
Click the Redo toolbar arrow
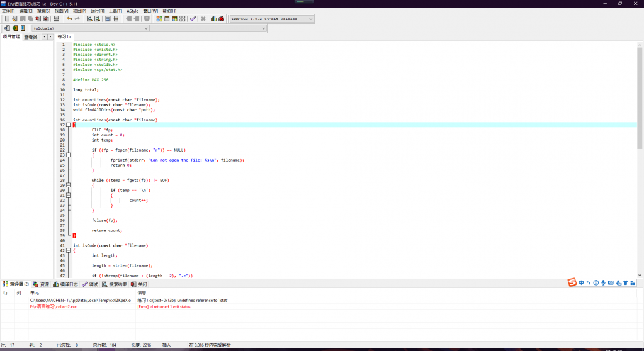tap(77, 19)
